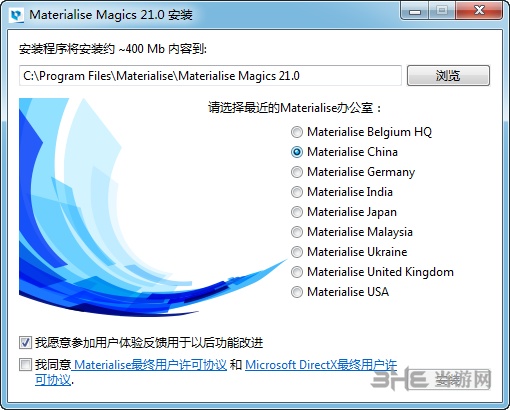Pick Materialise India as nearest office

click(x=297, y=192)
